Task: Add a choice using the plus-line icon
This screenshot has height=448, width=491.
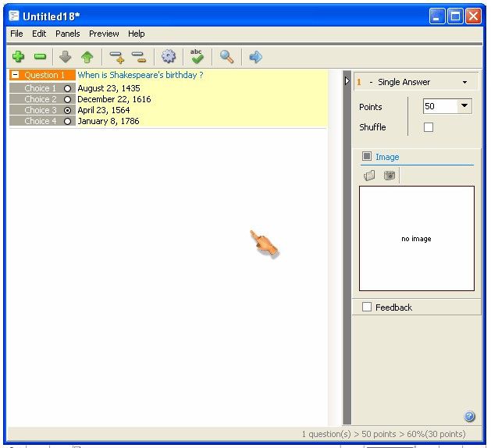Action: [x=117, y=57]
